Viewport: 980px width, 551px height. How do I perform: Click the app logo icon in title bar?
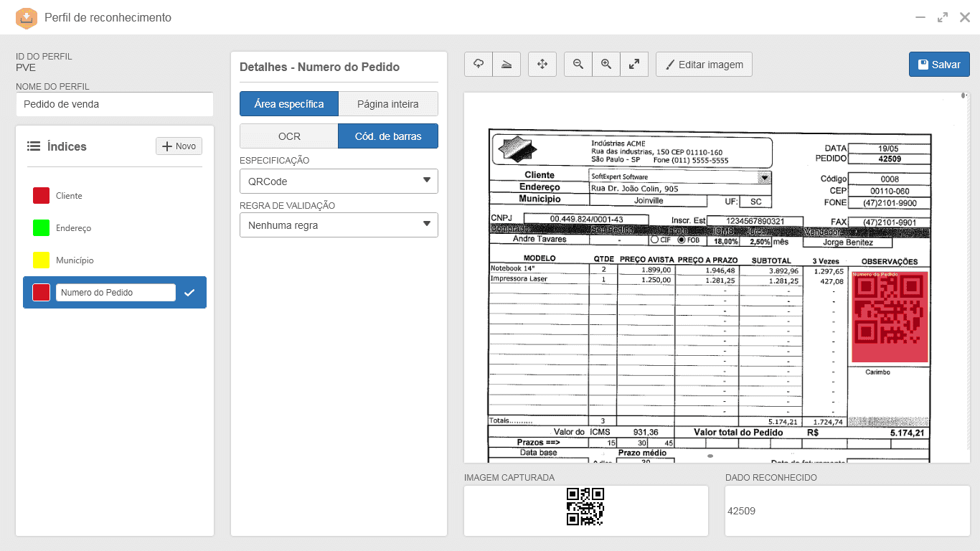point(27,18)
